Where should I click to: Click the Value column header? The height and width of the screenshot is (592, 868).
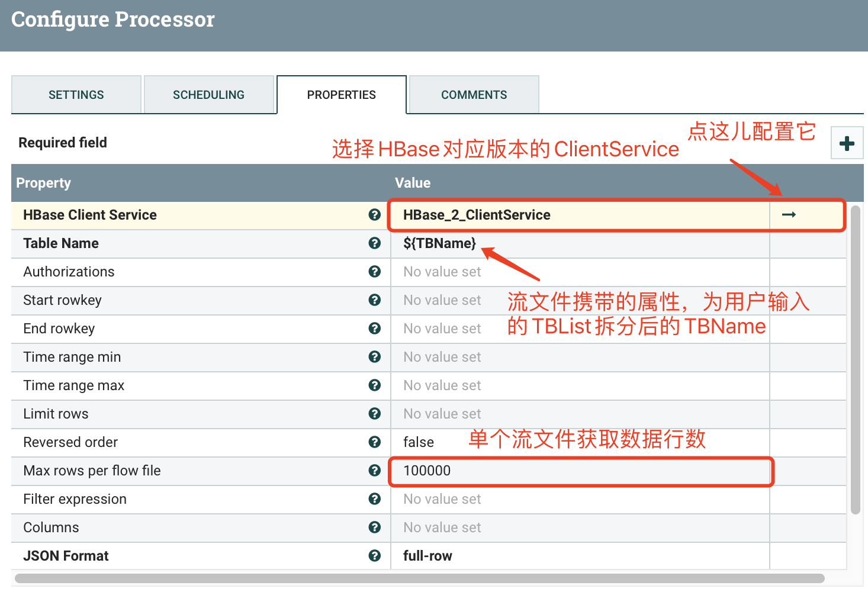point(413,183)
